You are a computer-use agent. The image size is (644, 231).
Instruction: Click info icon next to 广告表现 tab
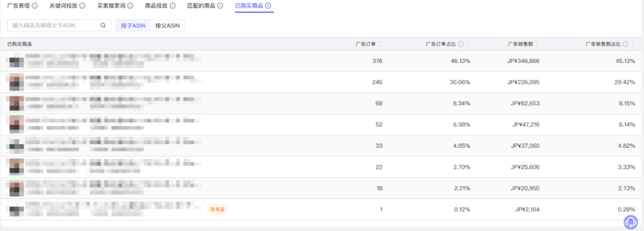click(35, 6)
